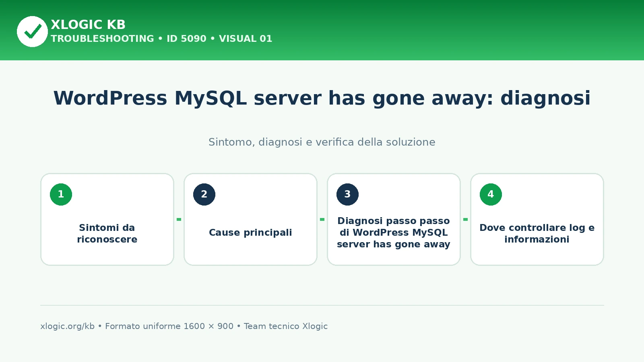644x362 pixels.
Task: Click the white checkmark logo icon
Action: click(32, 31)
